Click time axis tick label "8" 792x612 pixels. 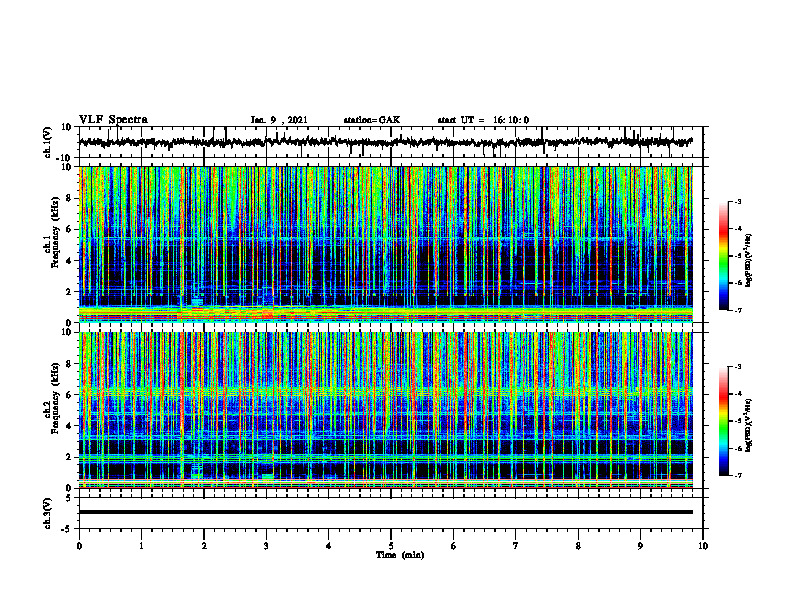(578, 546)
